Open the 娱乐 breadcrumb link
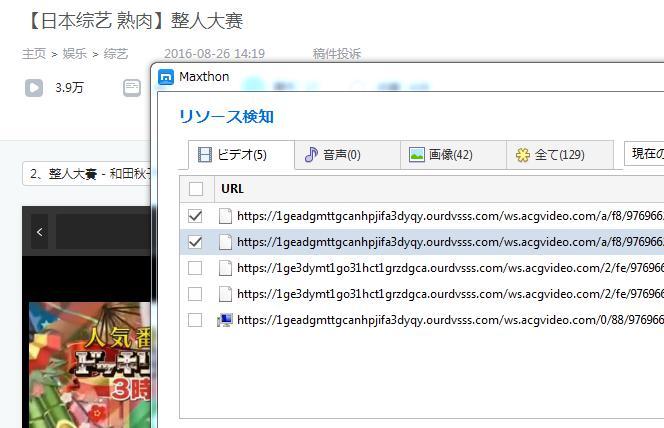Image resolution: width=664 pixels, height=428 pixels. 74,54
